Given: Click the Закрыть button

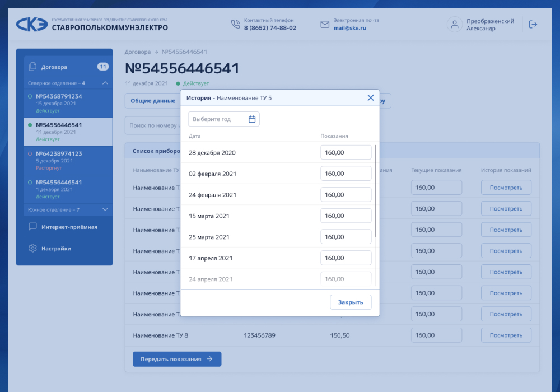Looking at the screenshot, I should (x=351, y=302).
